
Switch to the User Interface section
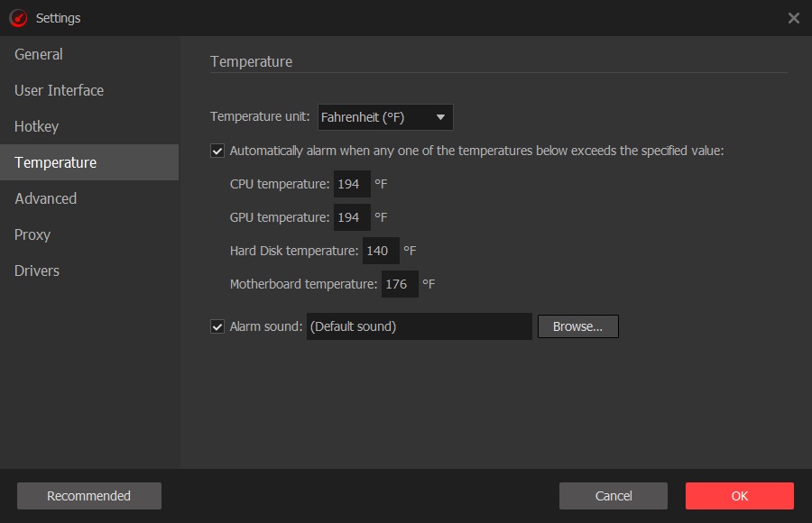point(58,90)
